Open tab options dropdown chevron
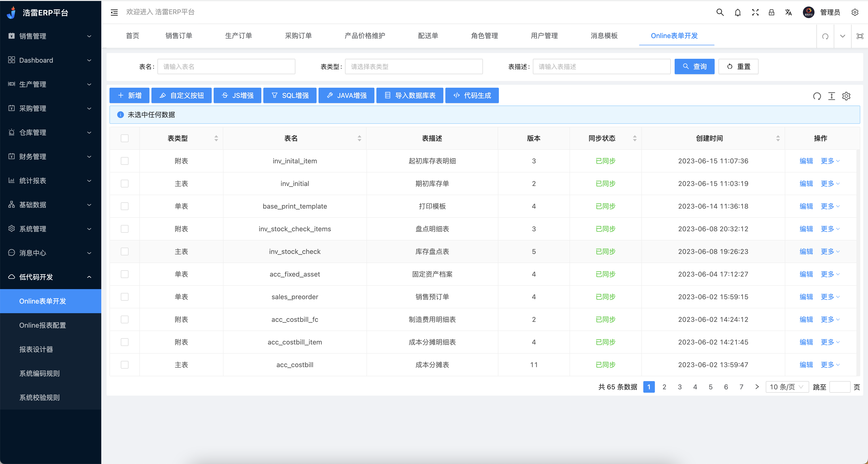Screen dimensions: 868x464 (x=842, y=36)
